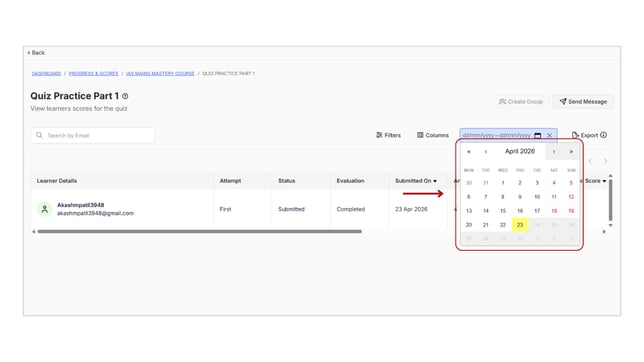Jump to next year in calendar

[571, 152]
